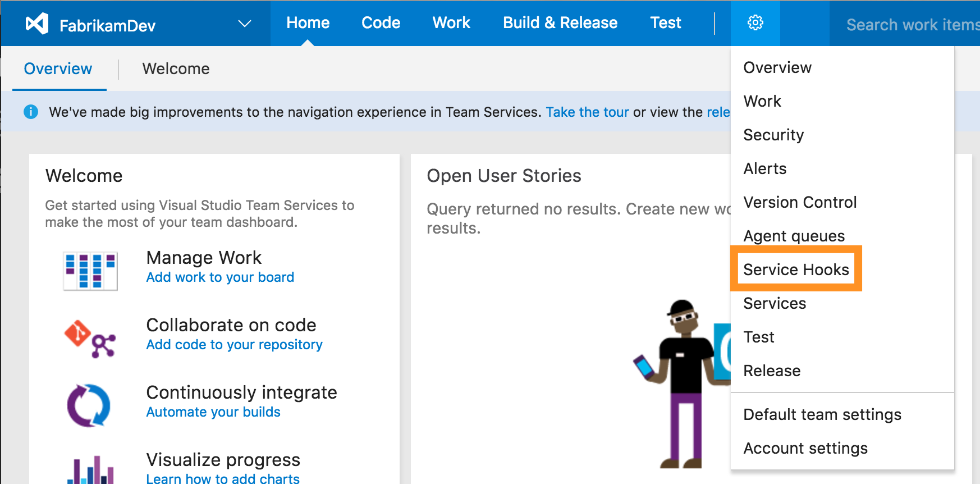Click the Manage Work board icon

pos(90,271)
